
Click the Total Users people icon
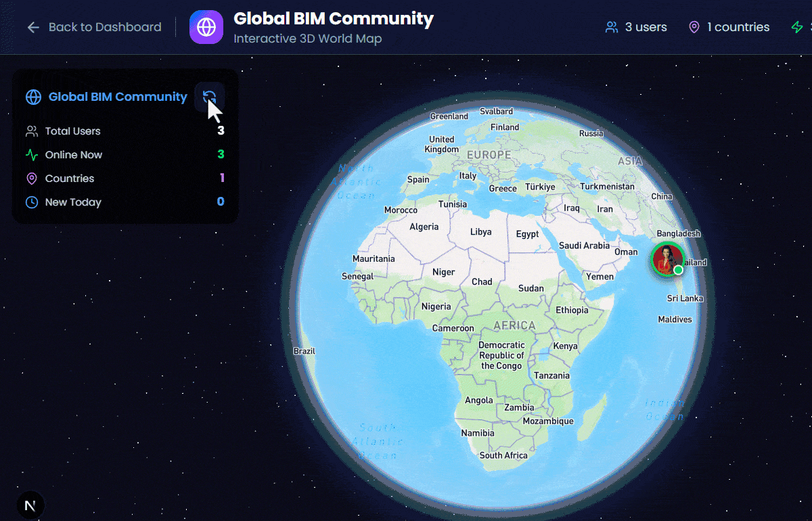[32, 131]
